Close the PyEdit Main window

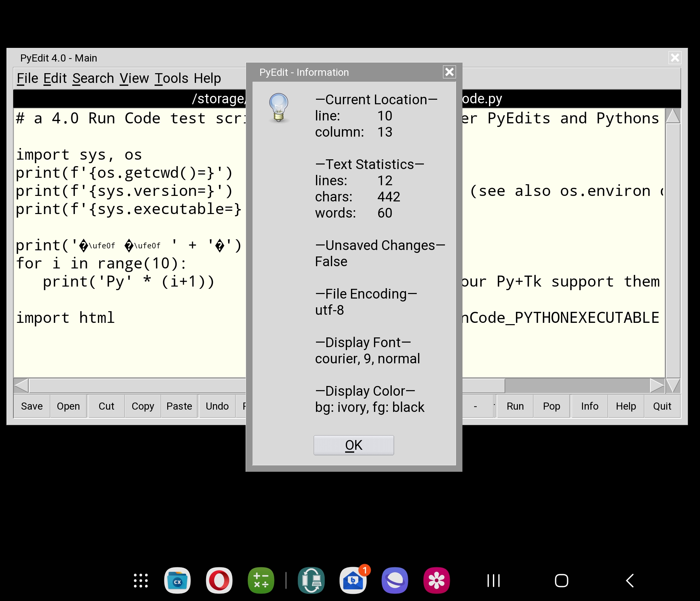click(675, 58)
